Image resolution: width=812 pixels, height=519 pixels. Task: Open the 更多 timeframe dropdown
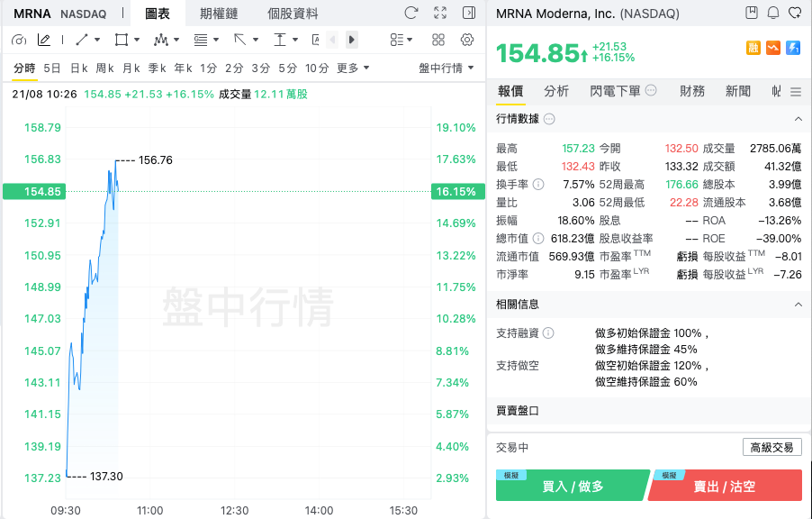pyautogui.click(x=353, y=68)
